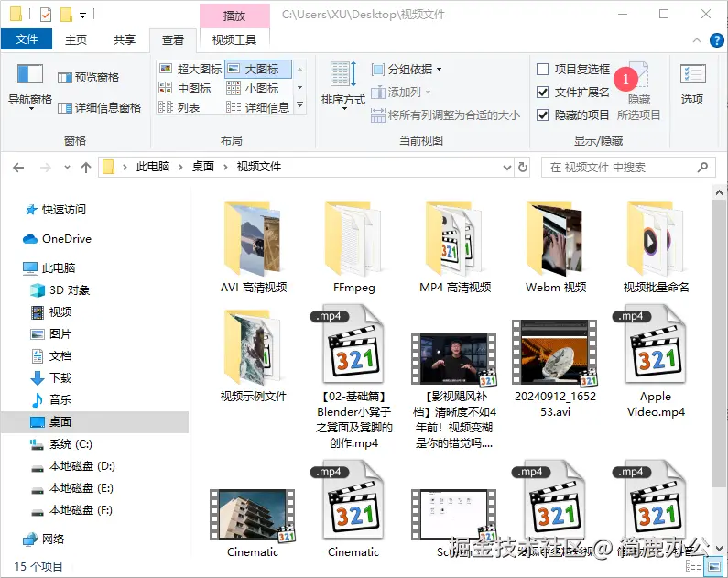Open the 分组依据 group-by dropdown

coord(407,70)
